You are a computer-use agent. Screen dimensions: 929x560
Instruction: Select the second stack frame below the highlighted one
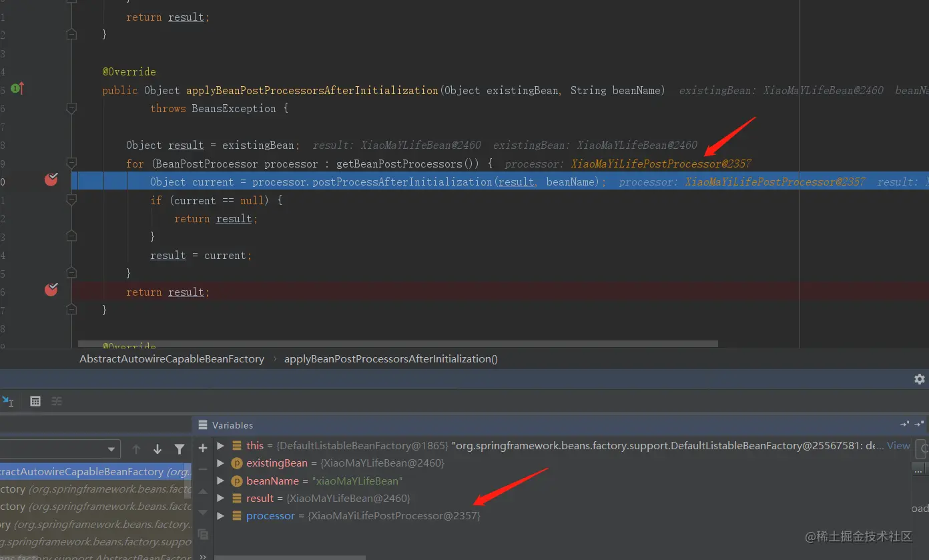[x=95, y=507]
